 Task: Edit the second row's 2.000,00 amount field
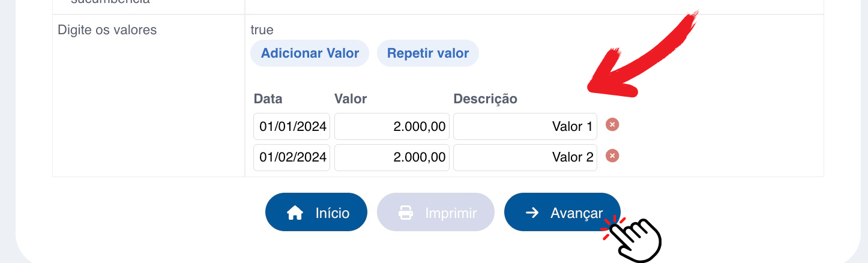[391, 157]
